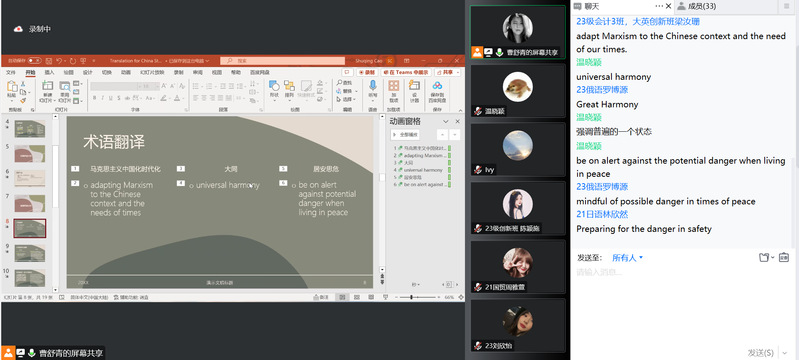Click the Present in Teams button
Image resolution: width=799 pixels, height=360 pixels.
point(406,72)
